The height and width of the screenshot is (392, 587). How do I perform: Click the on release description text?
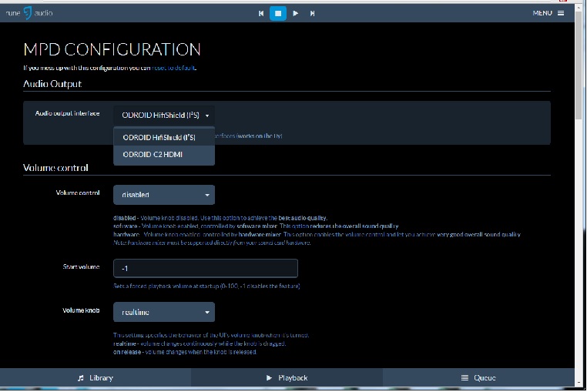(185, 352)
